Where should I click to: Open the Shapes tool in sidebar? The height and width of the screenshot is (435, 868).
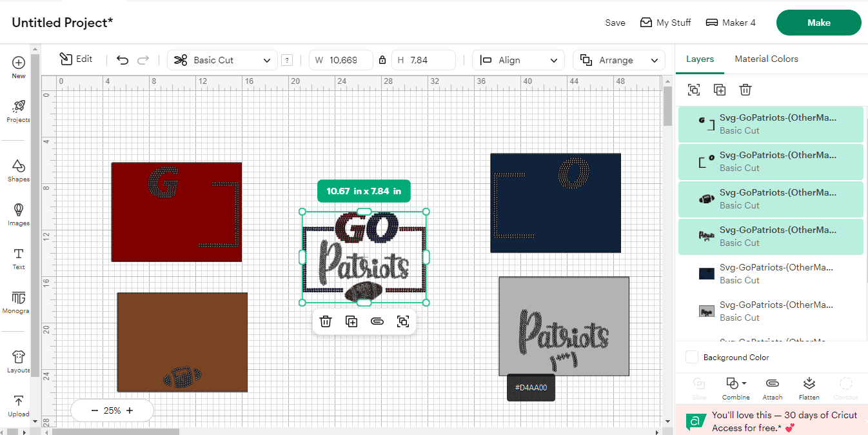tap(18, 170)
